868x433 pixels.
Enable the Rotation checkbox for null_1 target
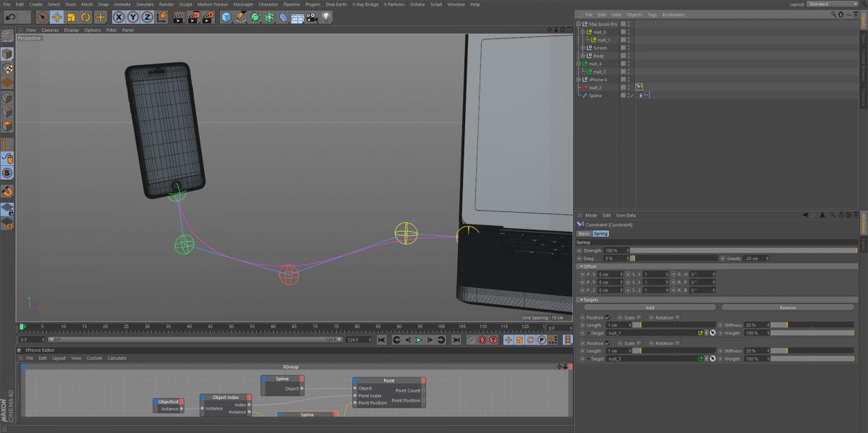click(x=678, y=319)
